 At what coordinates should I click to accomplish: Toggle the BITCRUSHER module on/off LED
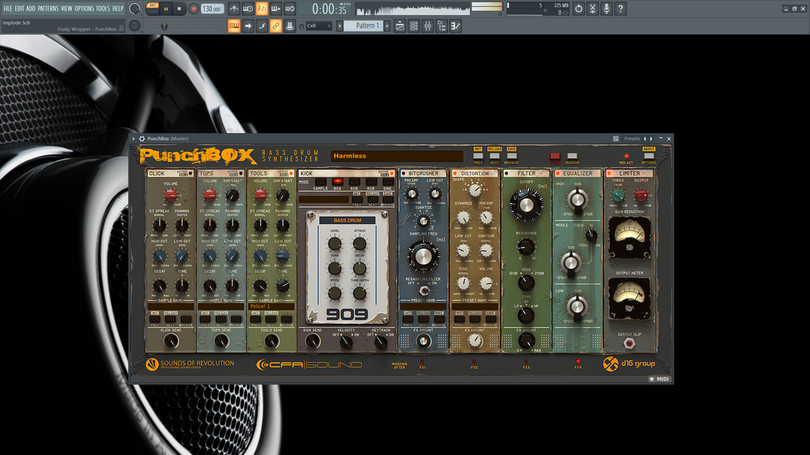(403, 174)
